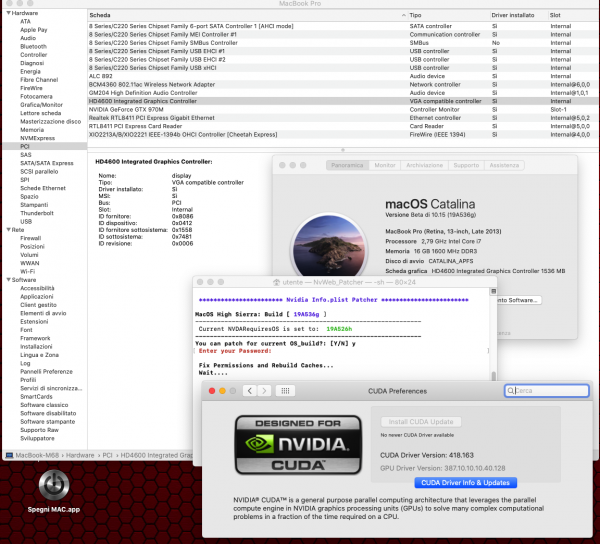600x544 pixels.
Task: Select Firewall under Rete
Action: (31, 238)
